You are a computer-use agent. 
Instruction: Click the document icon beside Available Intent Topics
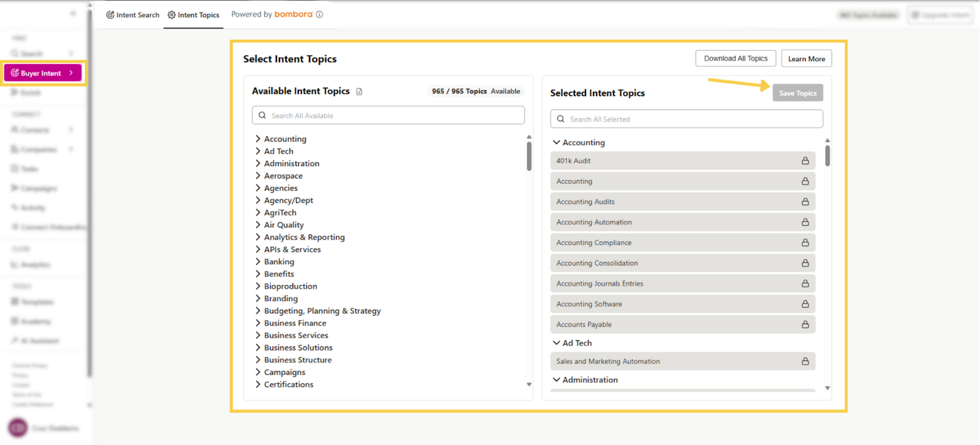click(x=360, y=91)
